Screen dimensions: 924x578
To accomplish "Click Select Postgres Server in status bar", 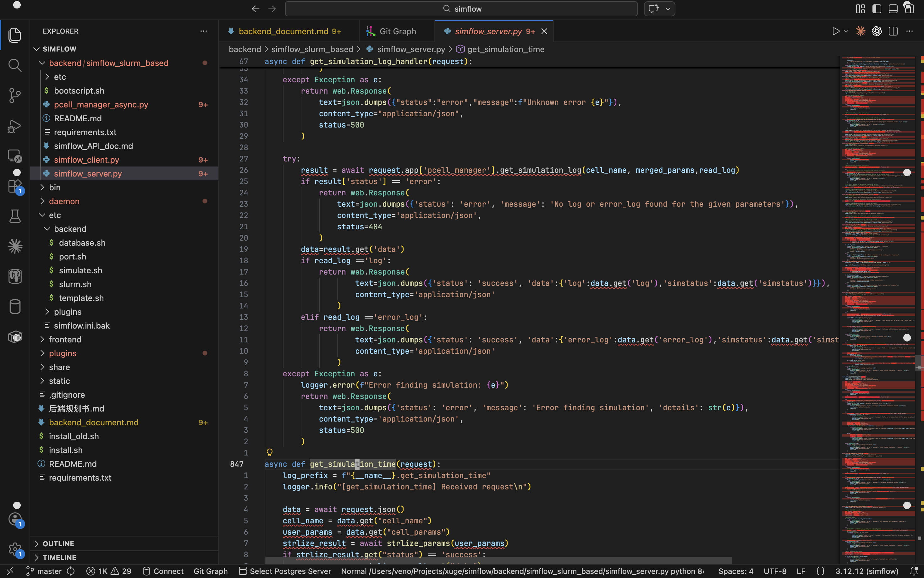I will point(290,571).
